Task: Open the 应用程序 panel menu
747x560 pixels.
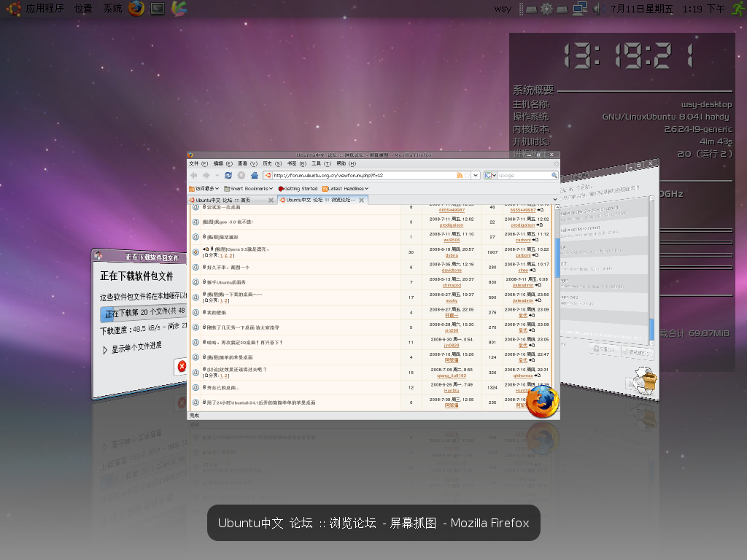Action: [44, 9]
